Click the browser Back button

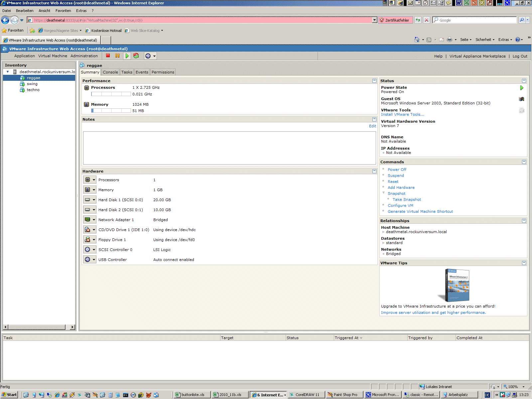pyautogui.click(x=5, y=20)
